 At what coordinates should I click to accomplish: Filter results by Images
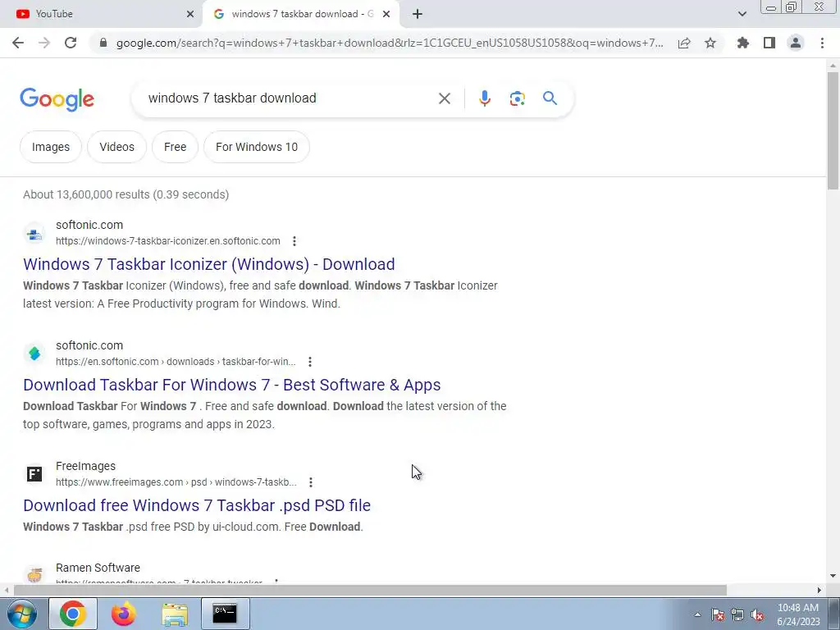(50, 147)
